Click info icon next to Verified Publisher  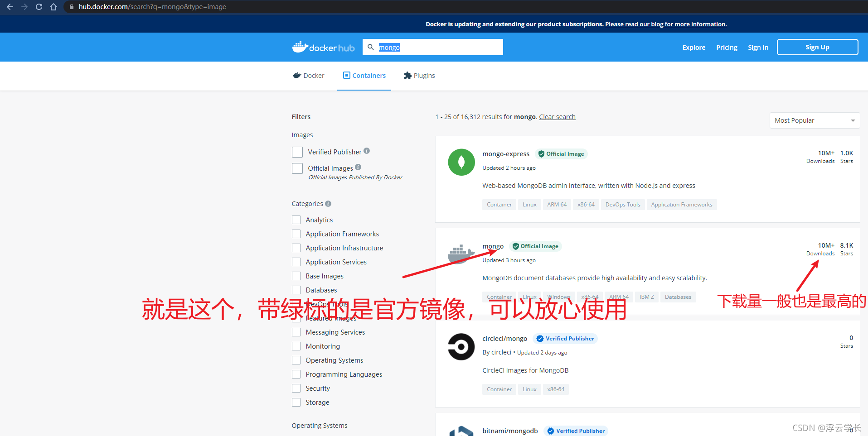367,151
